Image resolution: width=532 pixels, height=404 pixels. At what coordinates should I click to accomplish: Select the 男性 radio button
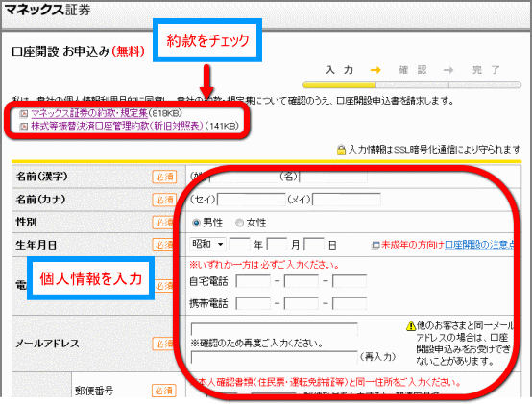[x=196, y=223]
